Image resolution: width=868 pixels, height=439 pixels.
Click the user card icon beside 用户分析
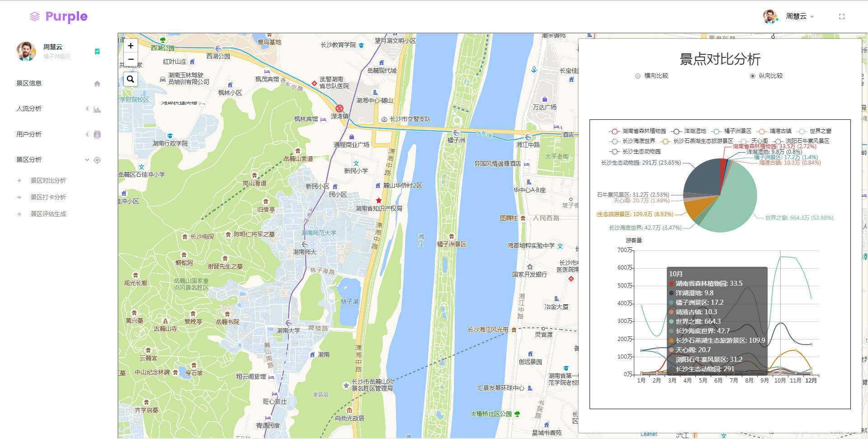coord(97,134)
